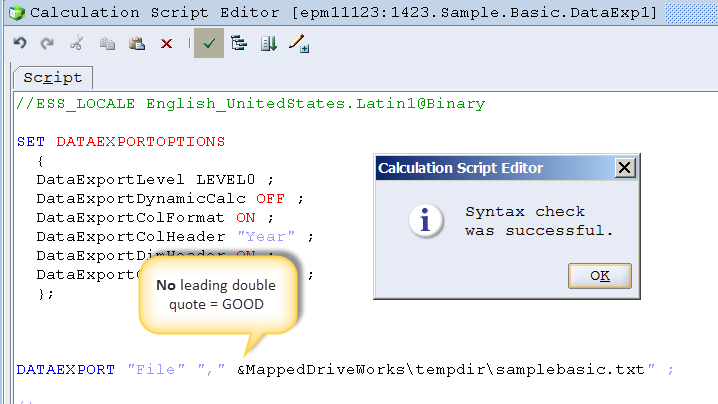Click the OFF value after DataExportDynamicCalc
Image resolution: width=718 pixels, height=404 pixels.
click(x=270, y=199)
